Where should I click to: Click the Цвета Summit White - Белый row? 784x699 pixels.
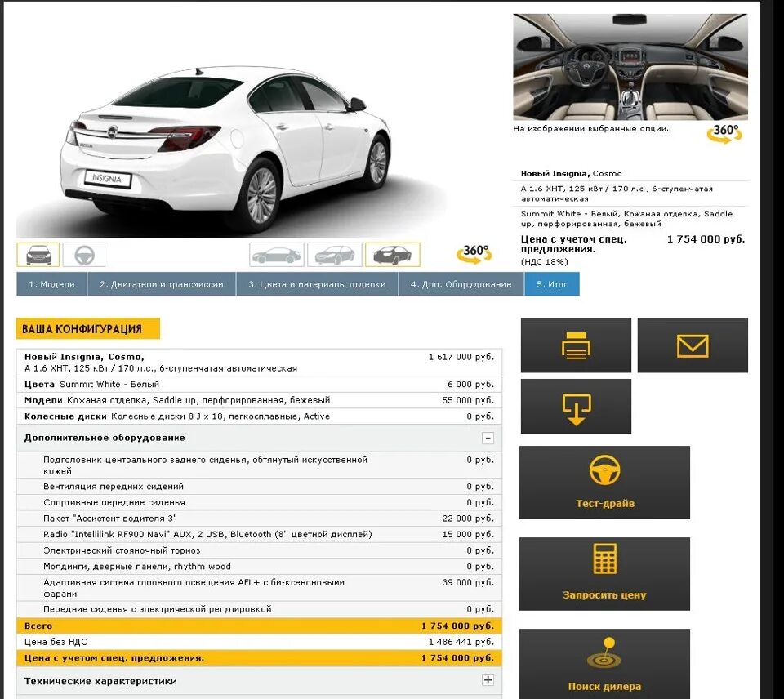pos(259,384)
